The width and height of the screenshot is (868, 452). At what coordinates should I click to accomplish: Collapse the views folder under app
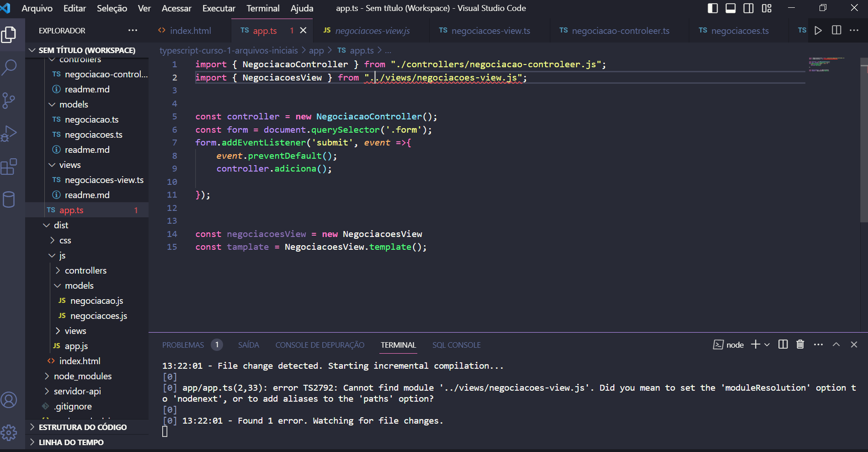point(87,165)
